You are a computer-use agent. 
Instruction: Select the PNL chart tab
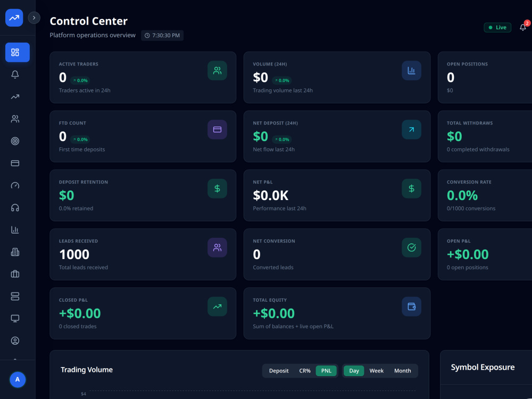point(326,371)
